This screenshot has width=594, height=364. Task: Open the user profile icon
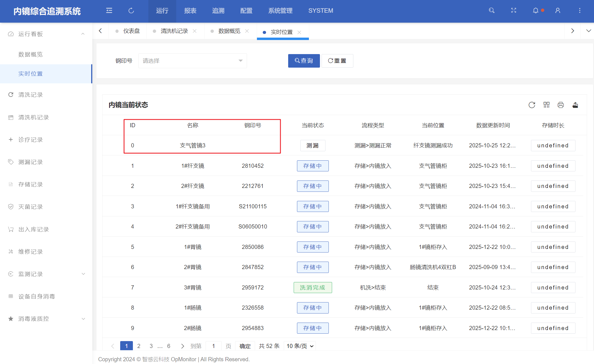[x=558, y=10]
